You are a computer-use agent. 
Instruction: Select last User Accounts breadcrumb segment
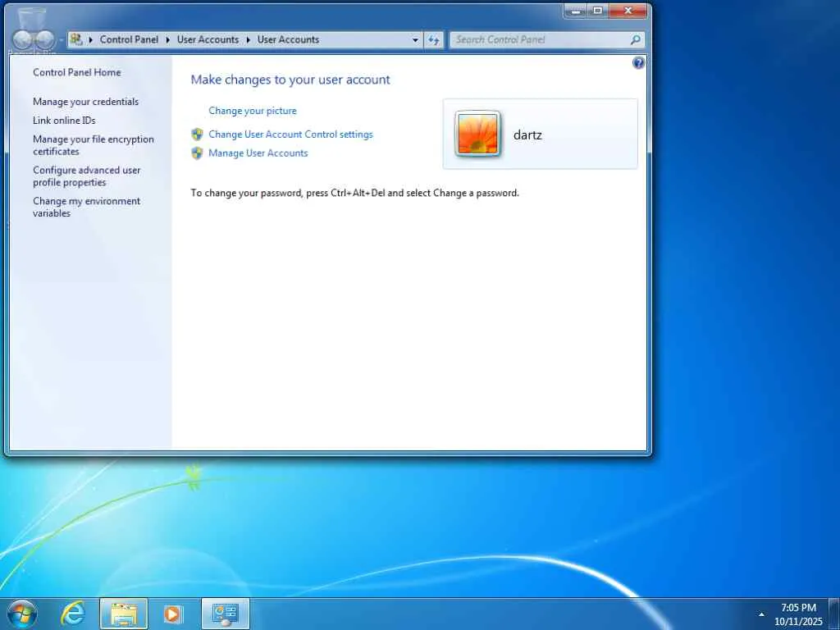point(288,39)
